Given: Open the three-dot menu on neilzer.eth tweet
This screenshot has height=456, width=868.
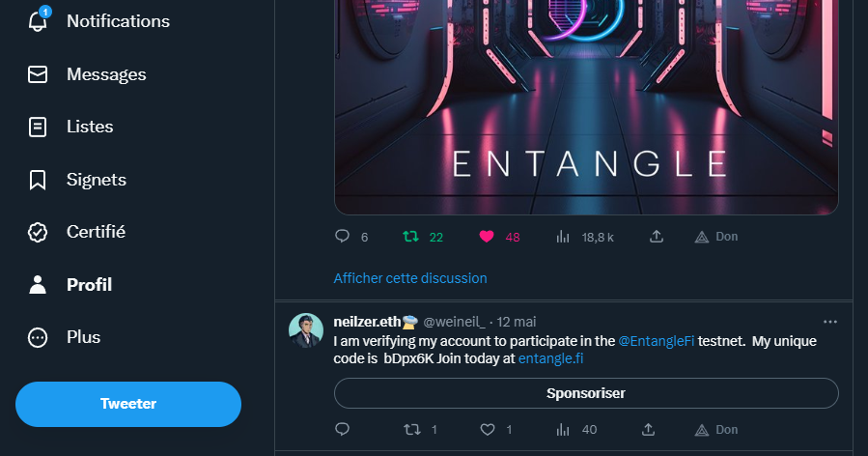Looking at the screenshot, I should click(829, 322).
